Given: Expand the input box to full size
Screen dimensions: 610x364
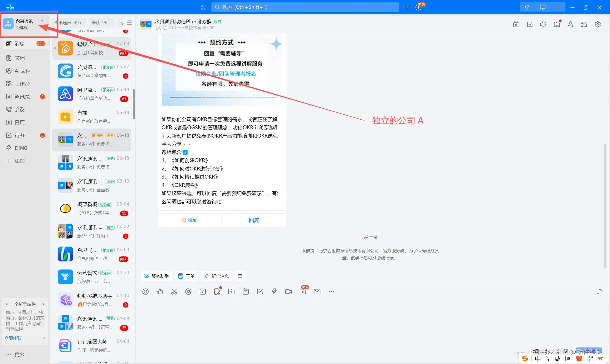Looking at the screenshot, I should click(x=599, y=291).
